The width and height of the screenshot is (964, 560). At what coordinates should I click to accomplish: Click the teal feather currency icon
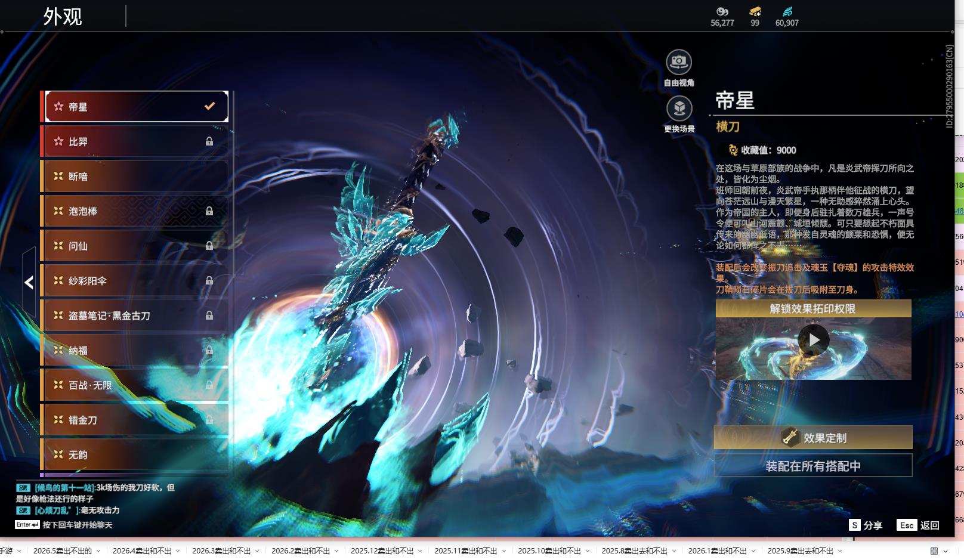tap(787, 11)
